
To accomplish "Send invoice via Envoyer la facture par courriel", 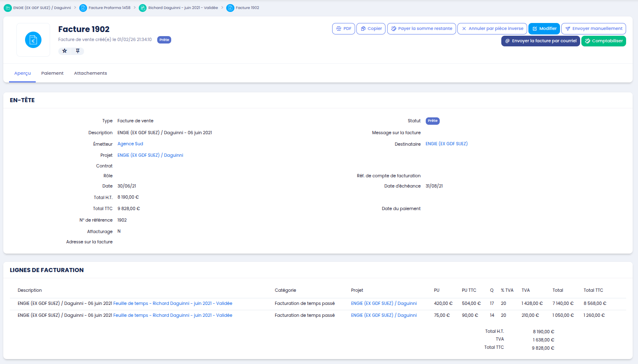I will (540, 41).
